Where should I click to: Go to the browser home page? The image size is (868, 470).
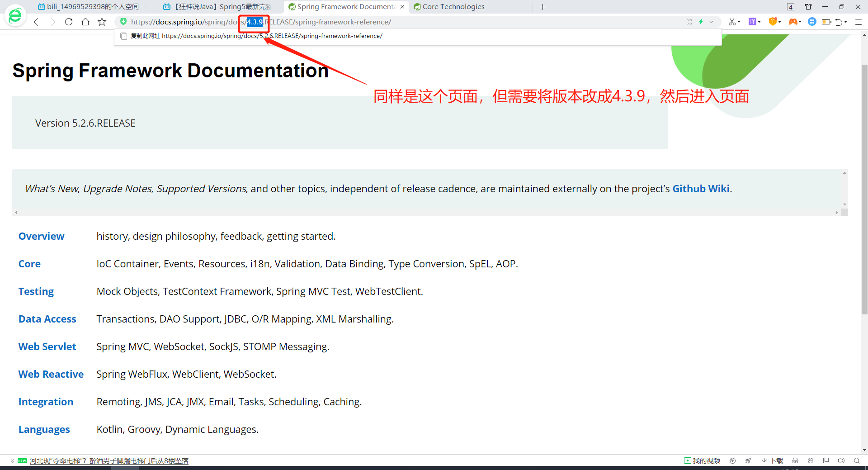tap(85, 22)
